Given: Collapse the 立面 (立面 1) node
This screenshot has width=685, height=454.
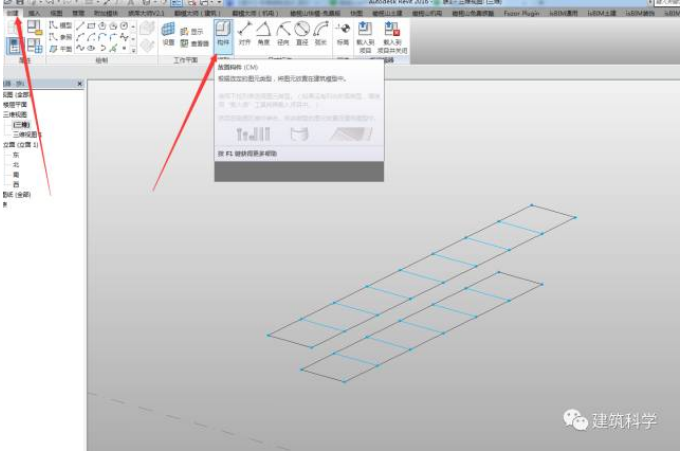Looking at the screenshot, I should point(21,145).
